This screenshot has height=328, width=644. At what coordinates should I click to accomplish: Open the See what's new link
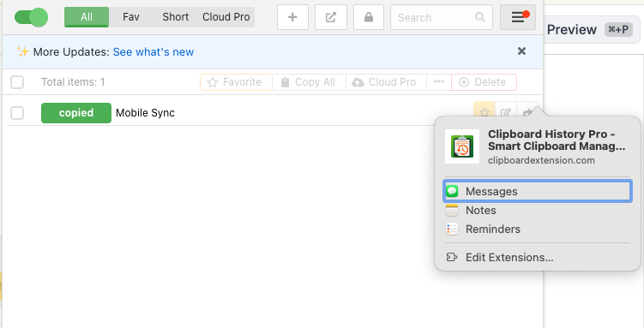tap(153, 52)
